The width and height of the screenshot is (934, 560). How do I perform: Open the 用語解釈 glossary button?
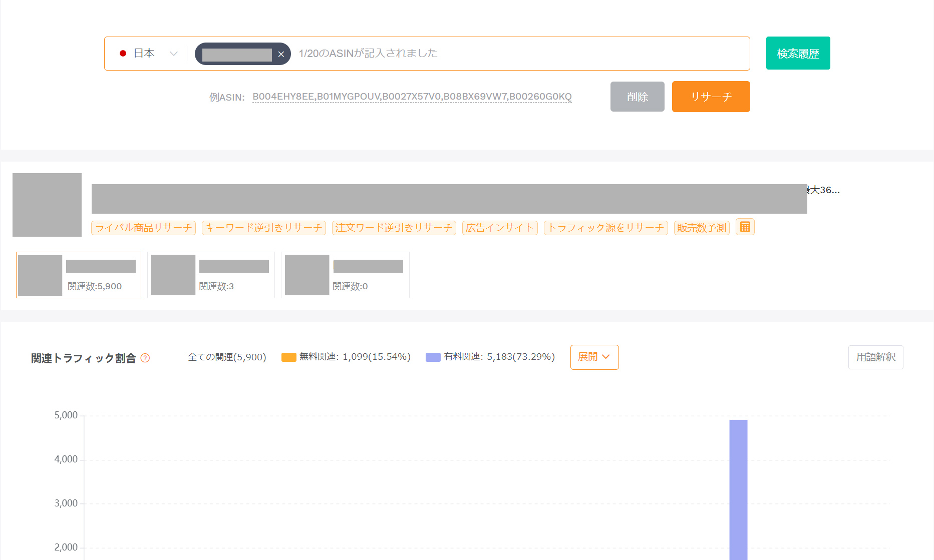[x=875, y=357]
